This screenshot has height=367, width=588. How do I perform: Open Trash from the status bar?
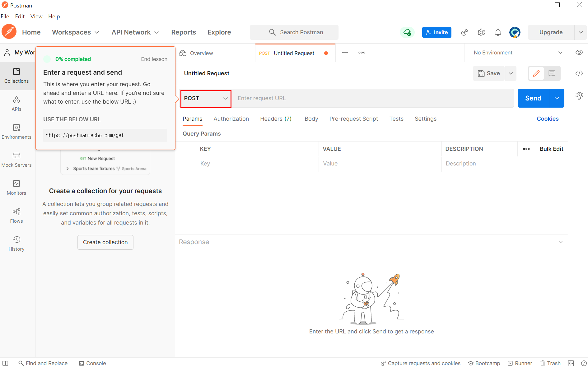click(x=550, y=363)
